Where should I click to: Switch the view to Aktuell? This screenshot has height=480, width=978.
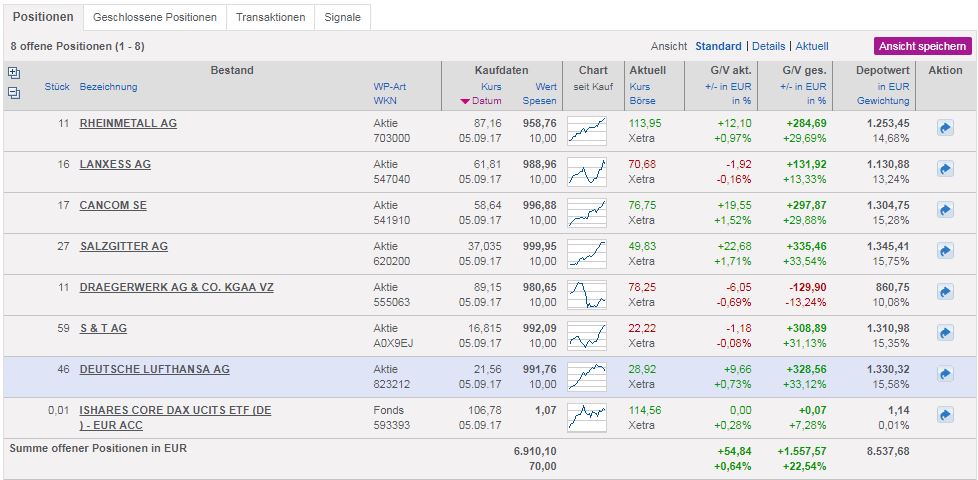pyautogui.click(x=812, y=46)
